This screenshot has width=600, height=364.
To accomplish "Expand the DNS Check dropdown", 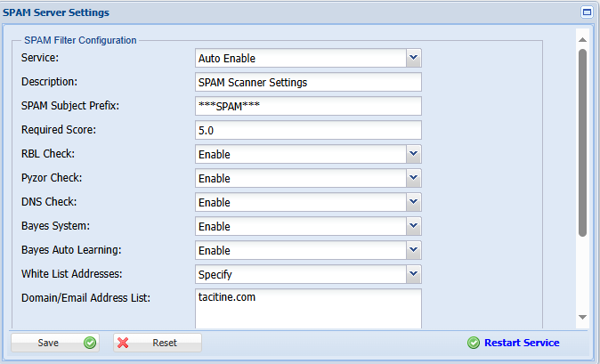I will point(413,202).
